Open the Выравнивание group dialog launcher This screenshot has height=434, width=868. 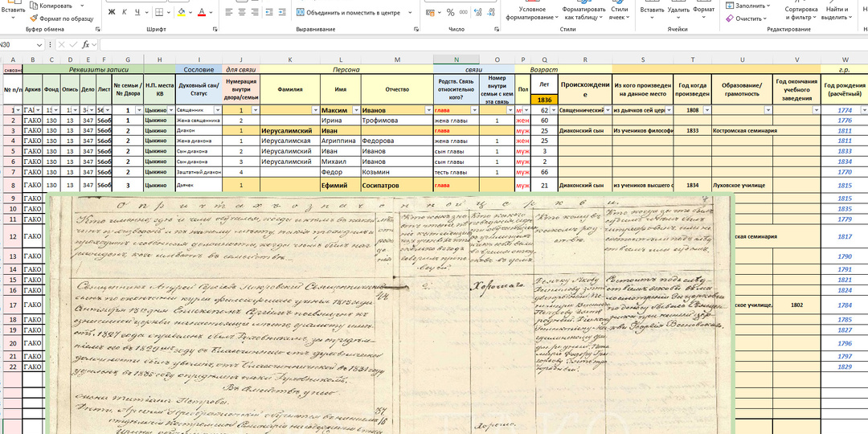(416, 29)
